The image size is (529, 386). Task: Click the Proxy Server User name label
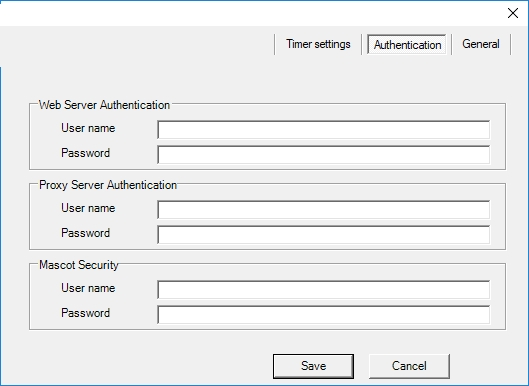[88, 208]
